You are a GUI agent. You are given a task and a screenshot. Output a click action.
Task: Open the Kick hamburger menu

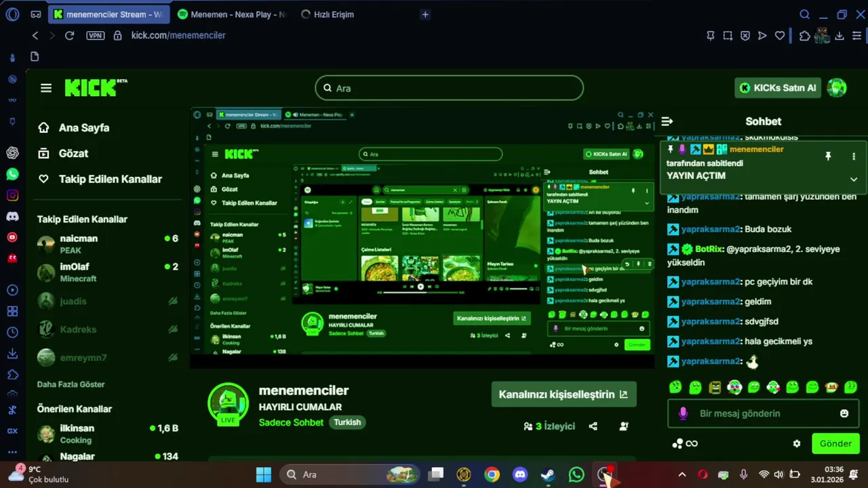(x=46, y=88)
